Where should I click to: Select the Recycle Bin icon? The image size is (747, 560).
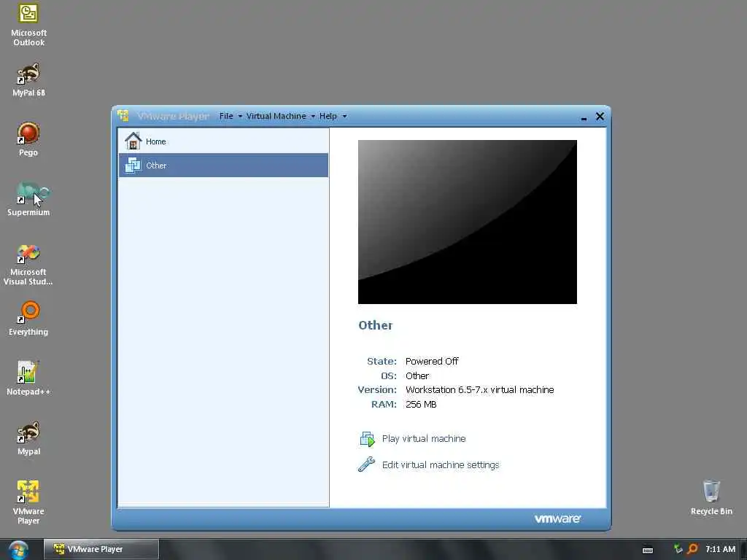point(711,497)
